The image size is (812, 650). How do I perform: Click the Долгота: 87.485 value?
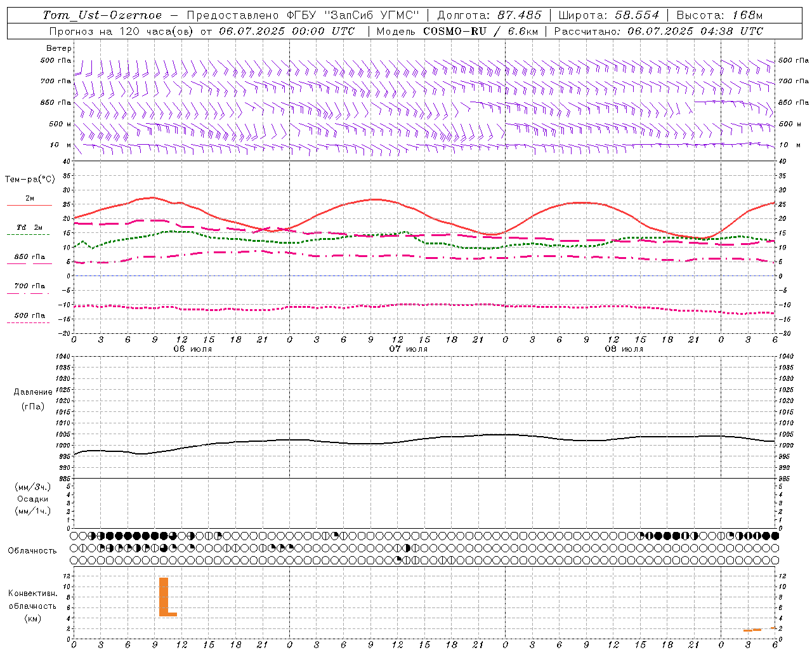[x=489, y=15]
